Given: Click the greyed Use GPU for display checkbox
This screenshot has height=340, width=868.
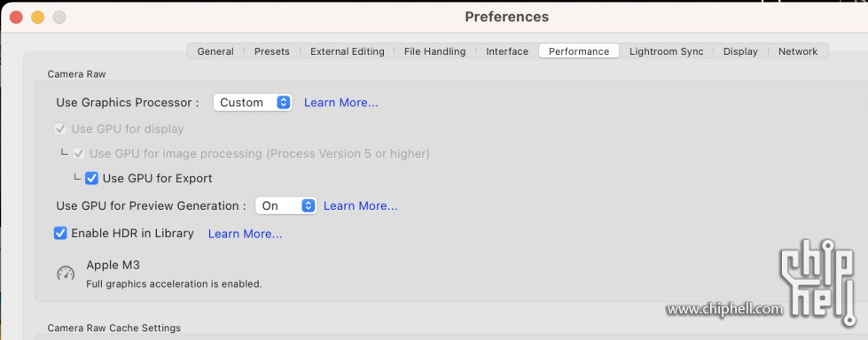Looking at the screenshot, I should click(60, 128).
